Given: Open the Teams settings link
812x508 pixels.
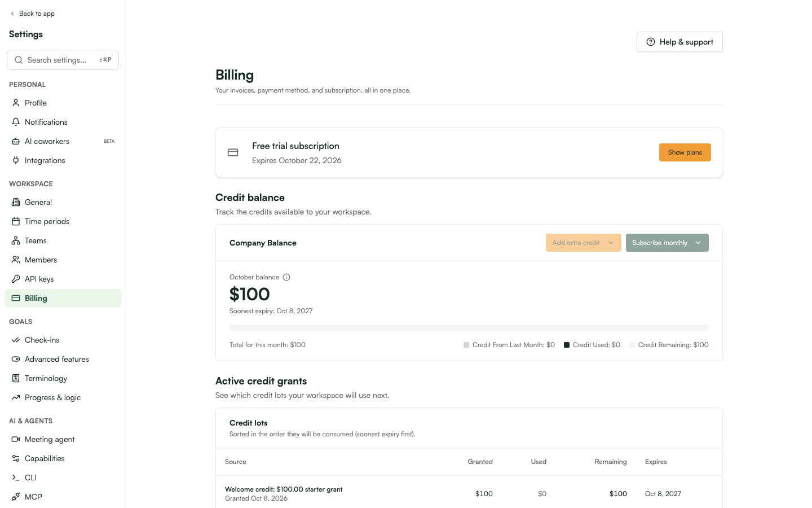Looking at the screenshot, I should pyautogui.click(x=63, y=240).
